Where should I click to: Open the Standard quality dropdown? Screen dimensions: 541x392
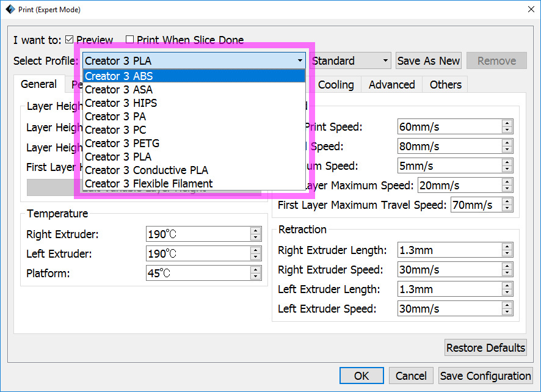tap(350, 60)
